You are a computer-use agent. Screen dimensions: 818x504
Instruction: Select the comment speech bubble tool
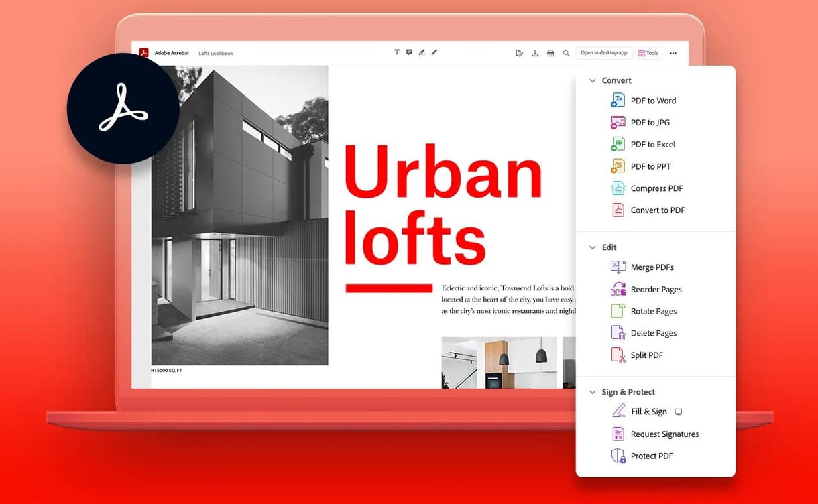click(409, 52)
